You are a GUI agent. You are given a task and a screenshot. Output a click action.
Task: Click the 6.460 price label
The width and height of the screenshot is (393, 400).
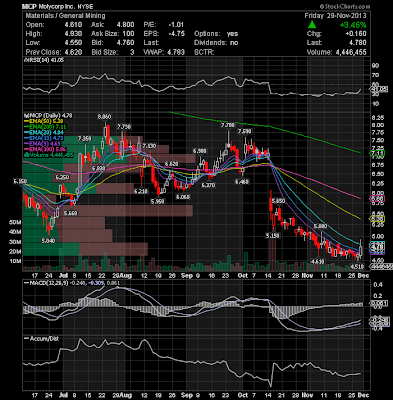coord(242,182)
